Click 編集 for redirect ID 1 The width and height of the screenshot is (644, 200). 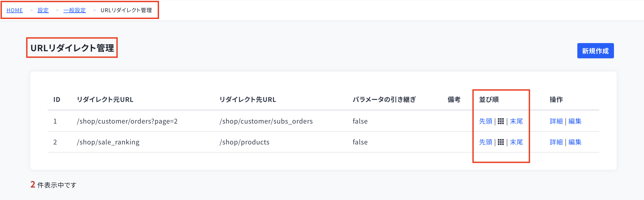tap(575, 121)
